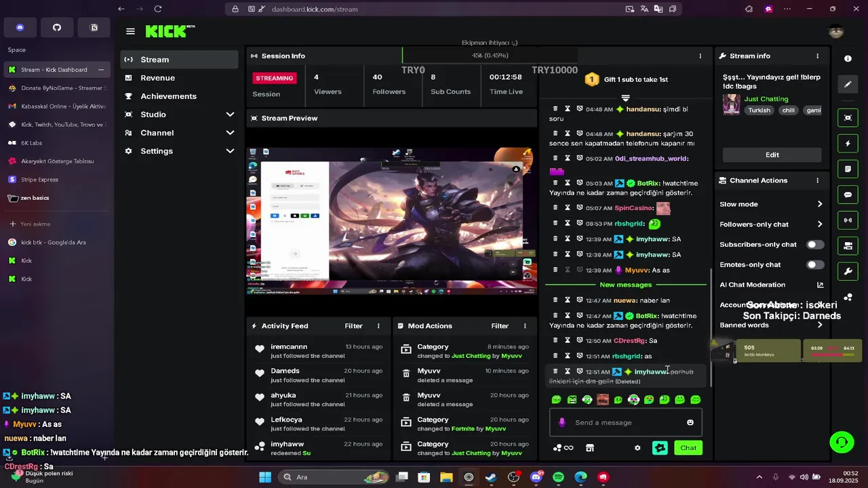Click the Turkish tag chip
The height and width of the screenshot is (488, 868).
(759, 110)
